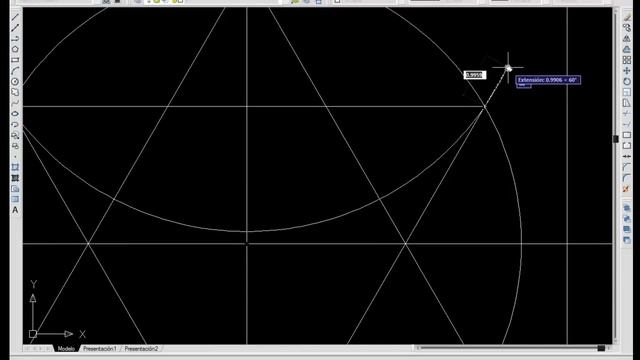640x360 pixels.
Task: Click the horizontal scrollbar thumb
Action: pyautogui.click(x=601, y=348)
